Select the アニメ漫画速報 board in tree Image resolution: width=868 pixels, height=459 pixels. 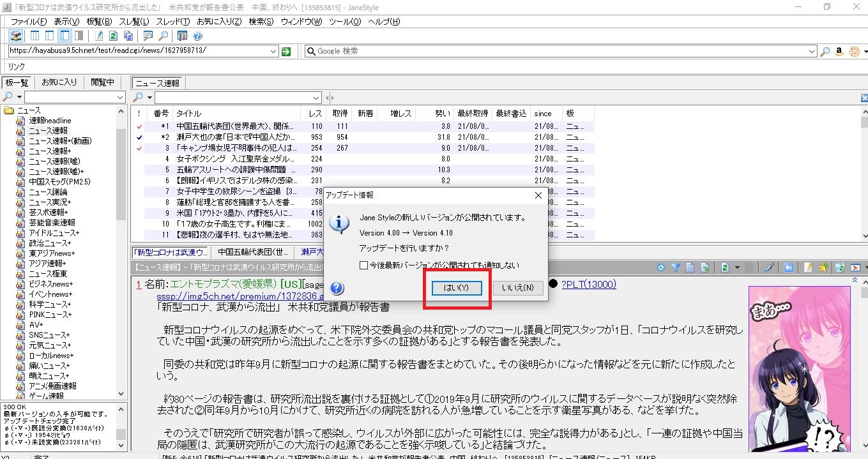pos(52,386)
